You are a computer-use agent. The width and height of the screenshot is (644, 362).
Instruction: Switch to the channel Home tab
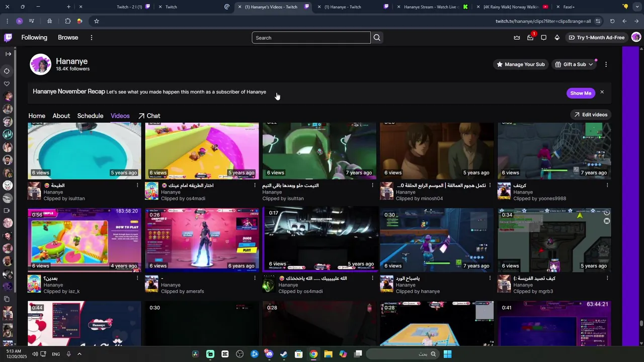37,116
